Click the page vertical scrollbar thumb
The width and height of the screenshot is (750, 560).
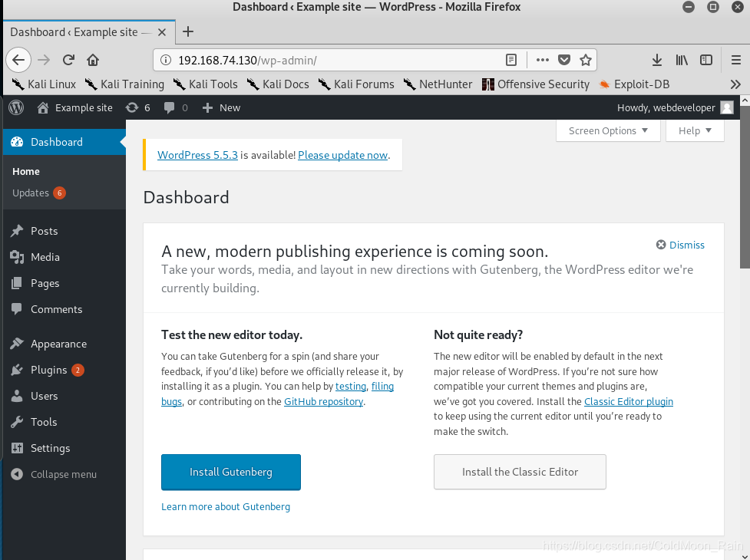click(x=745, y=187)
